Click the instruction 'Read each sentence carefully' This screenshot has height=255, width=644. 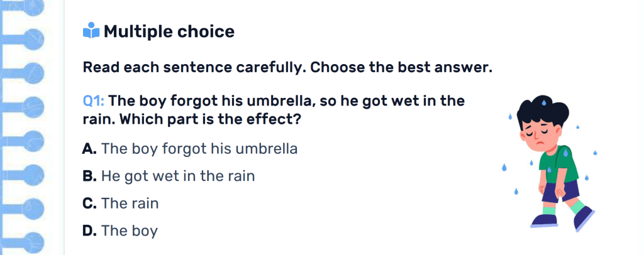point(195,67)
